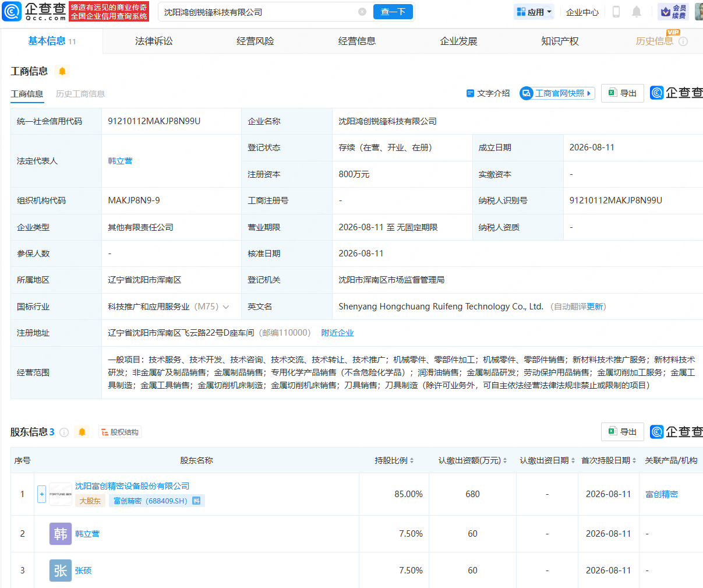Click the 张 avatar for 张硕
Screen dimensions: 703x588
61,571
